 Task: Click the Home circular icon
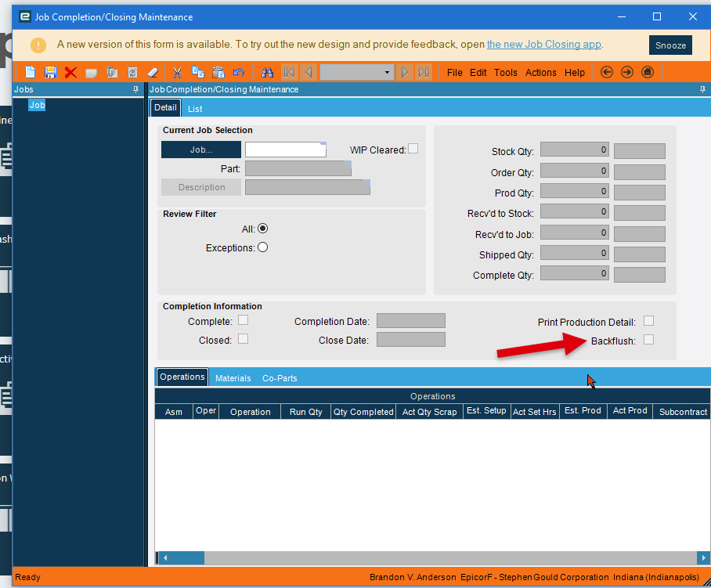tap(648, 72)
